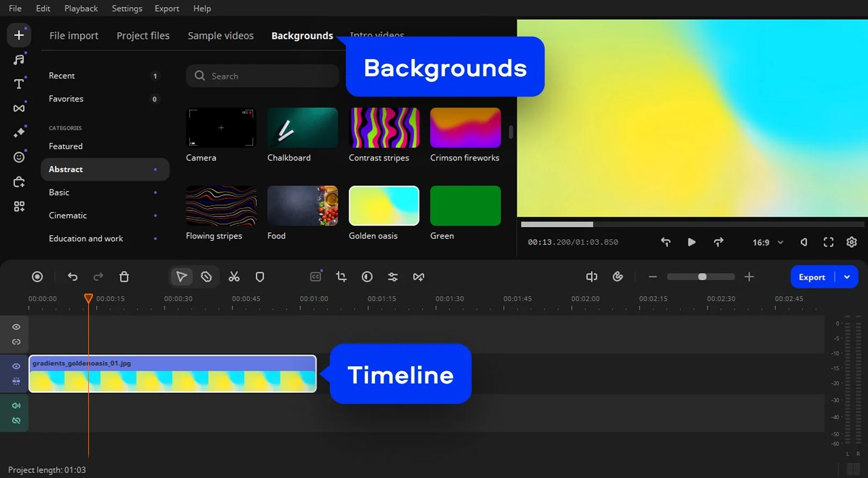Mute the audio track speaker toggle
The image size is (868, 478).
[x=16, y=405]
